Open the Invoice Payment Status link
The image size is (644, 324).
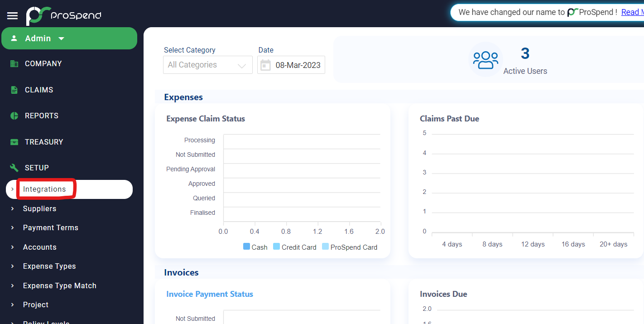point(209,294)
